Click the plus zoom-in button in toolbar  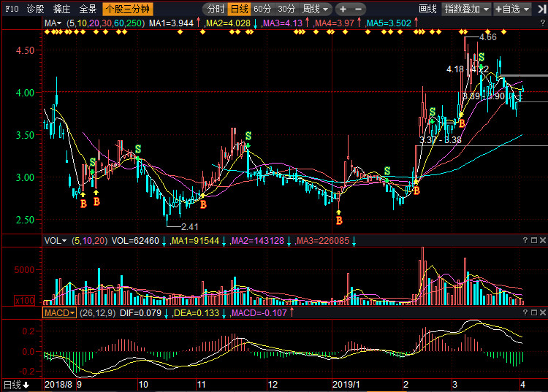(x=343, y=9)
